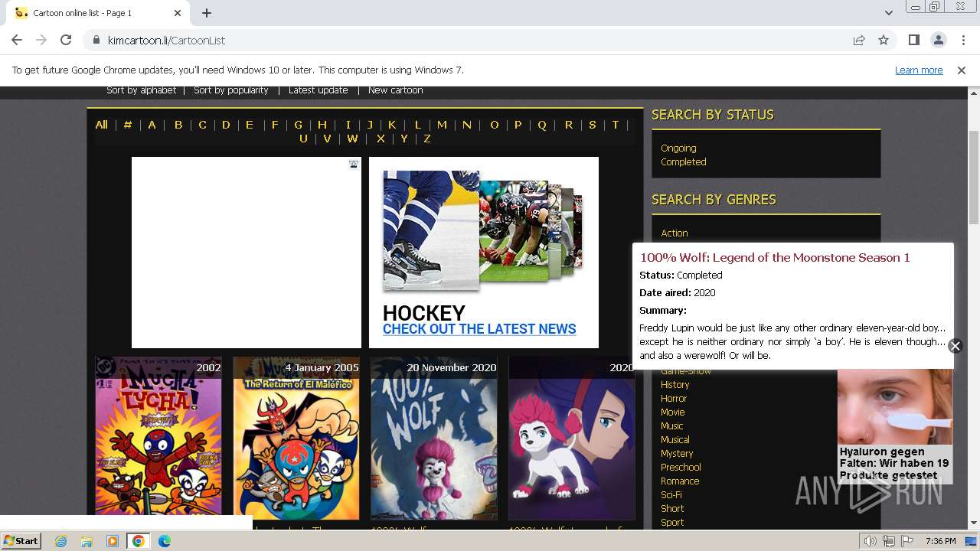Open Windows Explorer folder from taskbar
Viewport: 980px width, 551px height.
coord(87,541)
